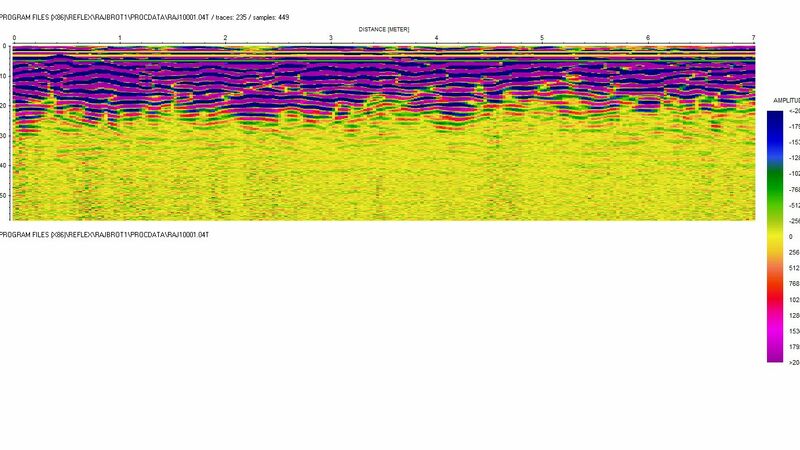This screenshot has width=800, height=450.
Task: Click the 20 label on the vertical axis
Action: click(x=5, y=106)
